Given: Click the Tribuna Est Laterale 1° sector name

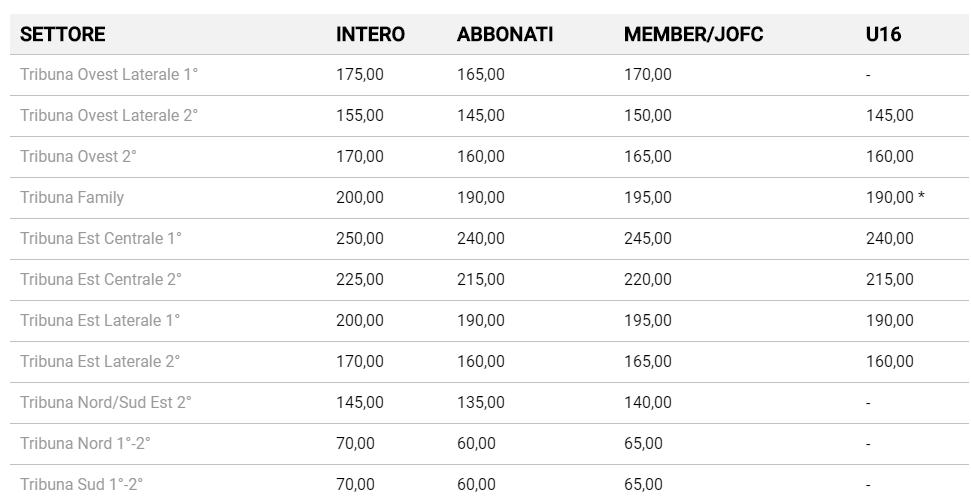Looking at the screenshot, I should pos(100,321).
